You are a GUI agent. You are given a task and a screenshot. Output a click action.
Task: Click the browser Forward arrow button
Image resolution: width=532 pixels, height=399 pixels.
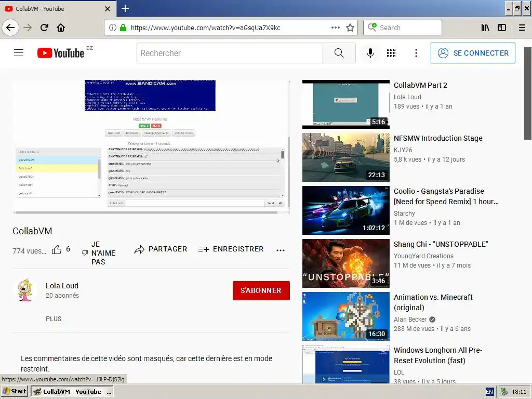28,28
